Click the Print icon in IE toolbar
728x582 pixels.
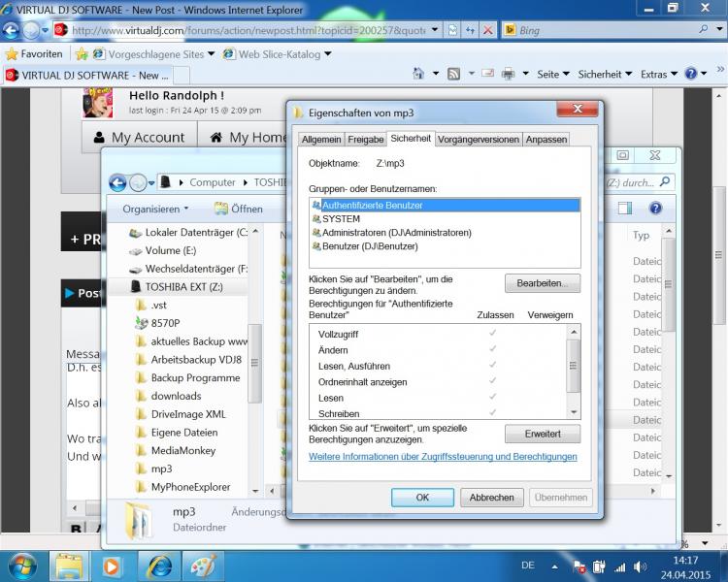pyautogui.click(x=508, y=74)
